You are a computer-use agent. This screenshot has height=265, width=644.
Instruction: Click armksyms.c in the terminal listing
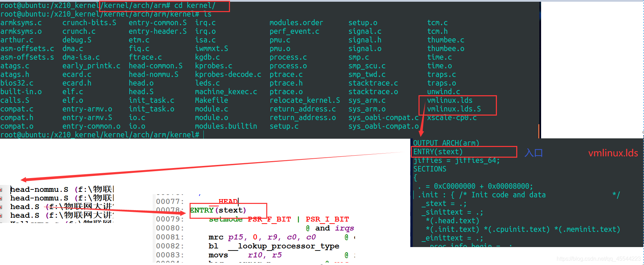click(21, 23)
